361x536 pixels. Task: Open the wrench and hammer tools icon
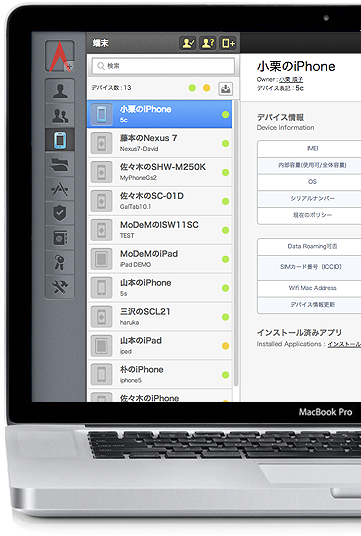(x=60, y=287)
